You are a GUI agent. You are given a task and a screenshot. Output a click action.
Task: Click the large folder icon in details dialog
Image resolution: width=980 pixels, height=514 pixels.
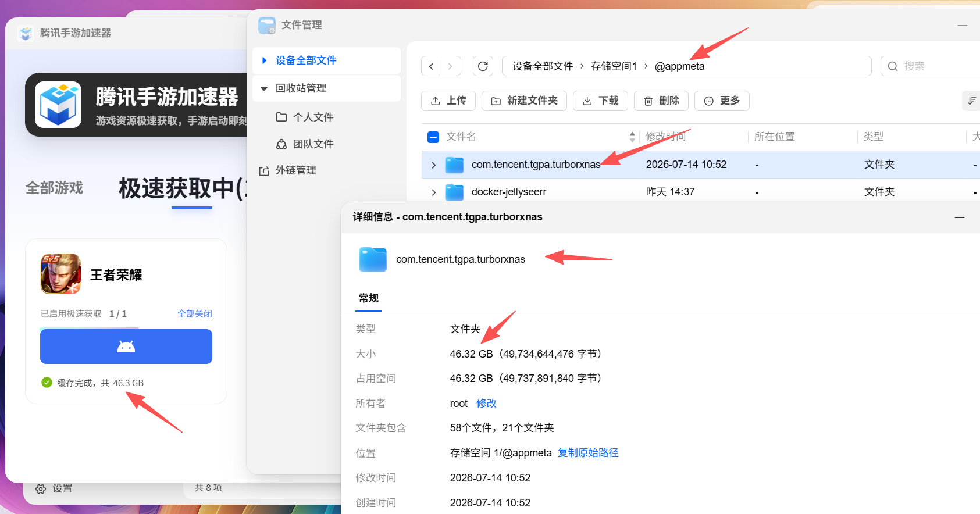373,259
